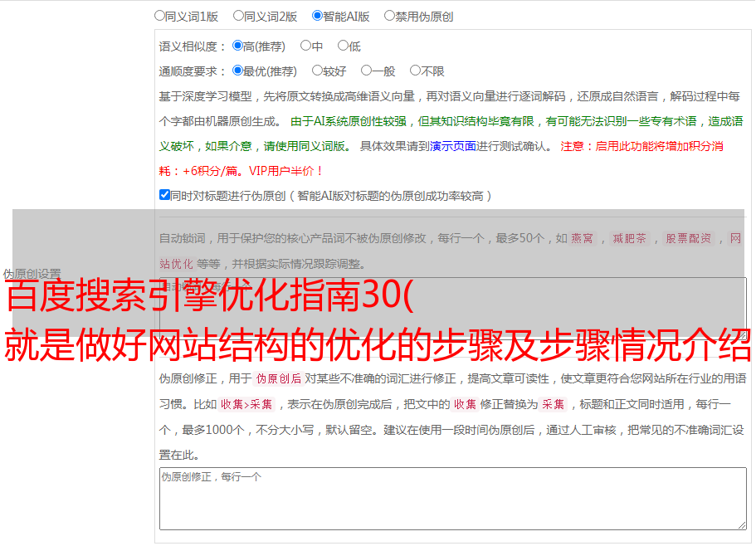The width and height of the screenshot is (756, 546).
Task: Set 通顺度要求 to 不限
Action: tap(415, 71)
